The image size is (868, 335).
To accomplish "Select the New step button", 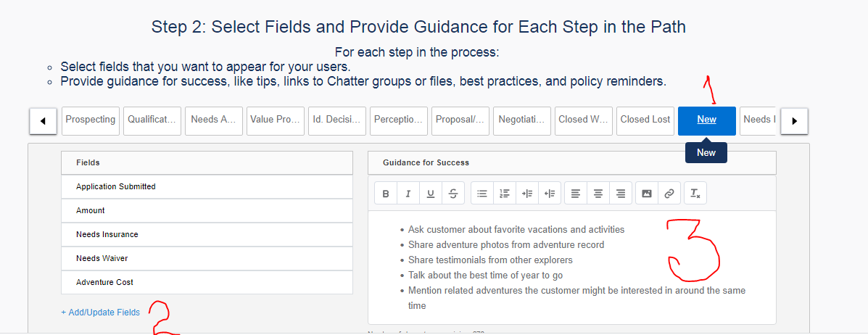I will [706, 120].
